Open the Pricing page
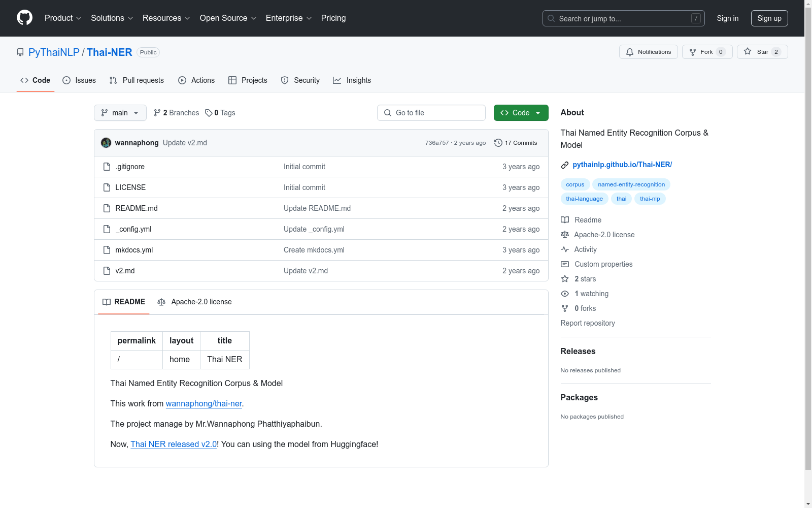The image size is (812, 508). click(333, 18)
